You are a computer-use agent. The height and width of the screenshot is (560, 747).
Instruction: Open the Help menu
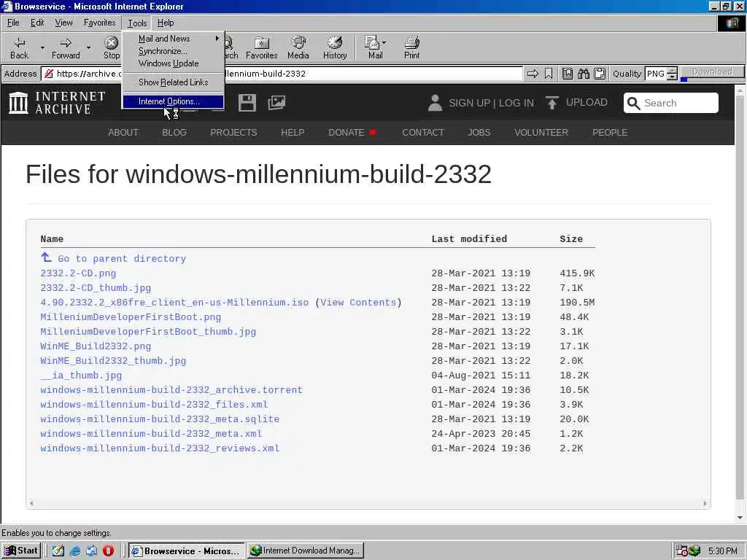(166, 23)
